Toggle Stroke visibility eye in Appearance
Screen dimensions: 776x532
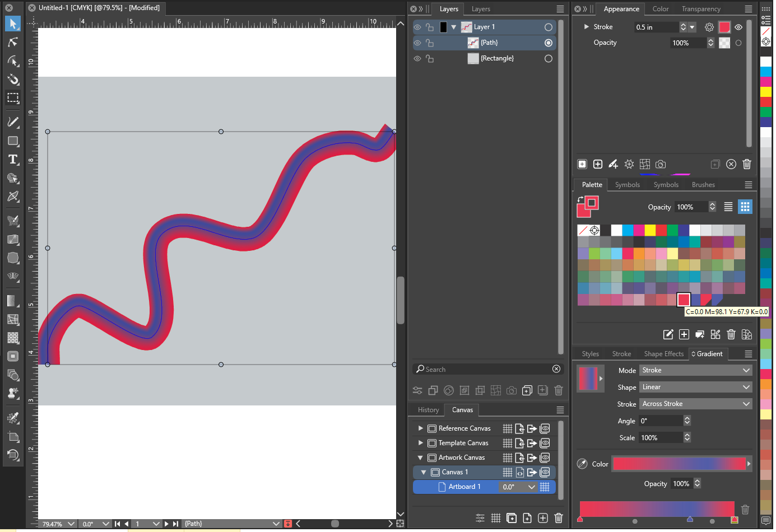738,27
